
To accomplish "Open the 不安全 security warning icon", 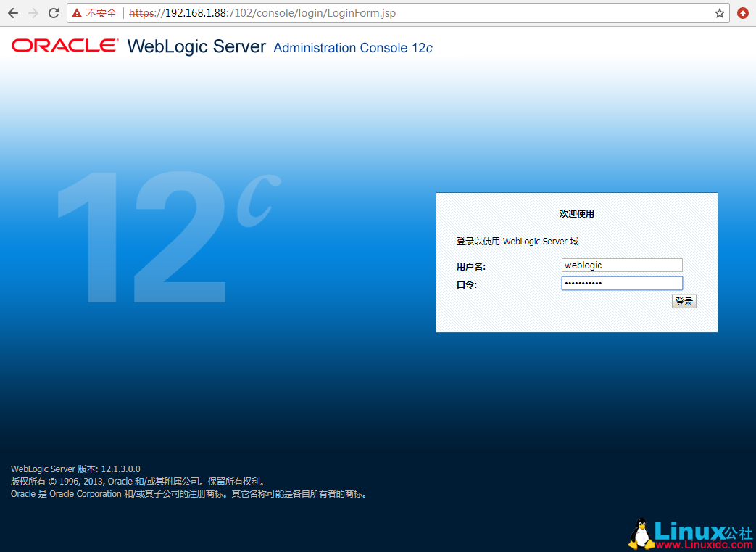I will pyautogui.click(x=77, y=13).
